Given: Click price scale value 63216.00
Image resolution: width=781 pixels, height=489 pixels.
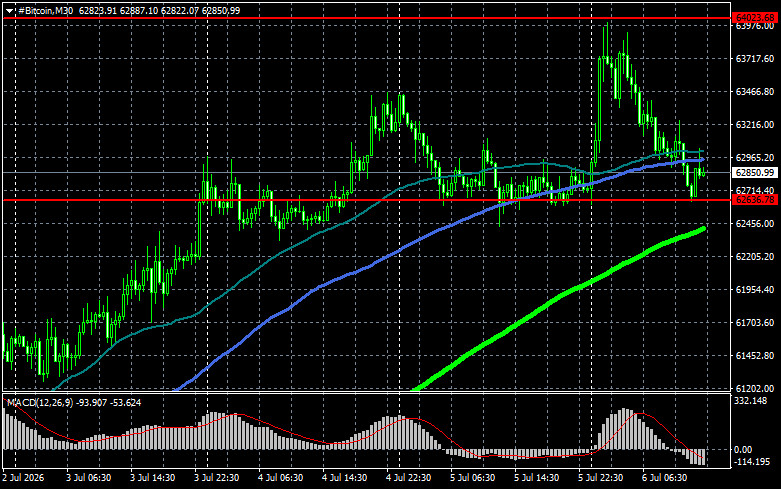Looking at the screenshot, I should (x=755, y=124).
